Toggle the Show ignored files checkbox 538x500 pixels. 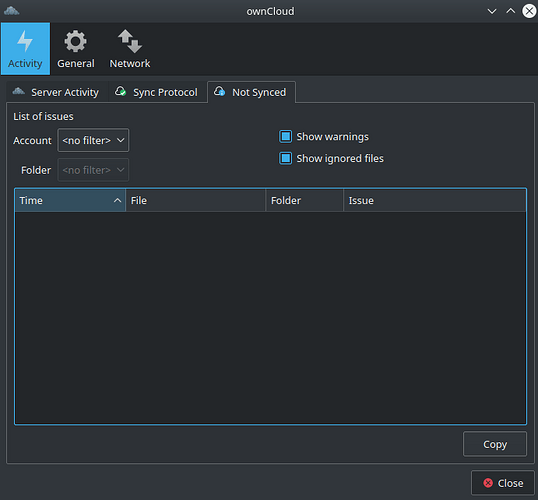tap(285, 158)
